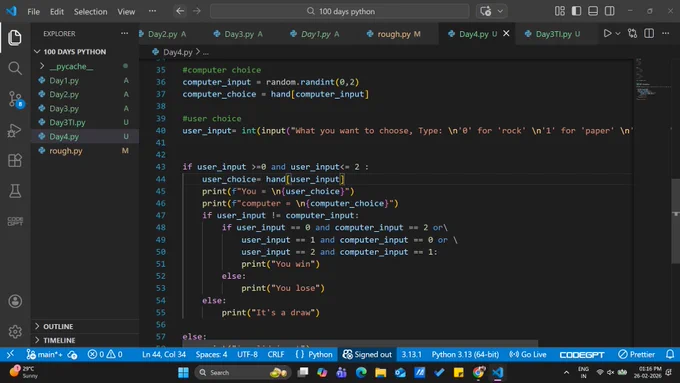Screen dimensions: 680x383
Task: Close the Day4.py tab
Action: 506,33
